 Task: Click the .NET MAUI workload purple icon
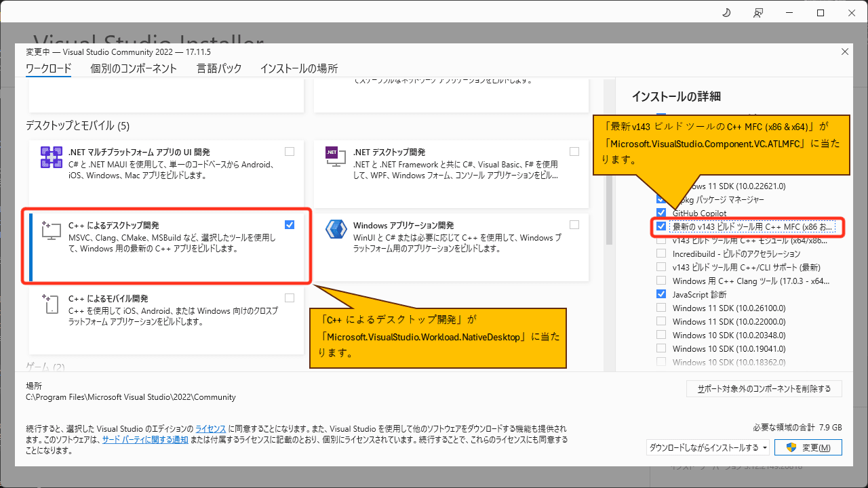pyautogui.click(x=51, y=157)
